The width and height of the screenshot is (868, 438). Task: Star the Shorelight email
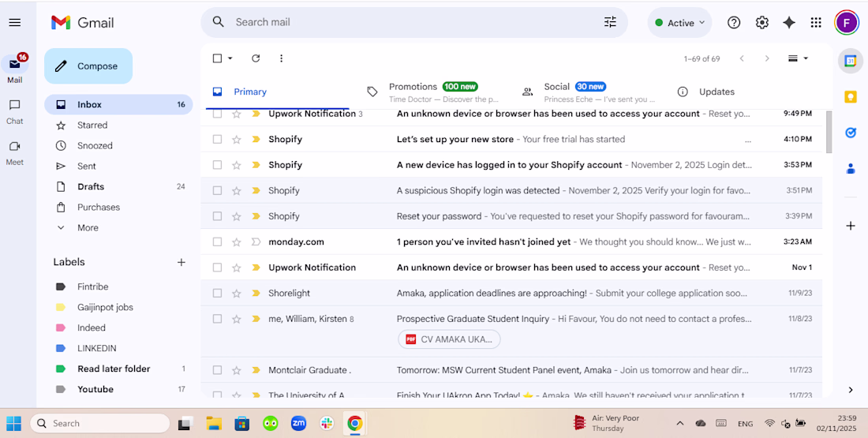point(237,293)
